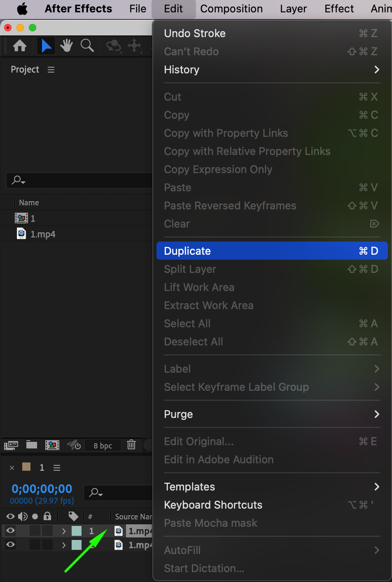Click the Home icon in toolbar
This screenshot has height=582, width=392.
(x=20, y=46)
